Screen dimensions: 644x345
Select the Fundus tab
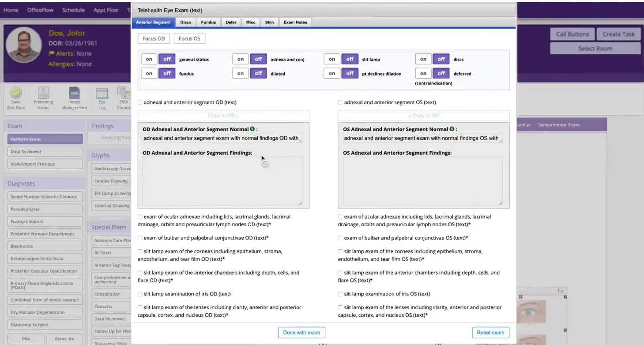[208, 22]
